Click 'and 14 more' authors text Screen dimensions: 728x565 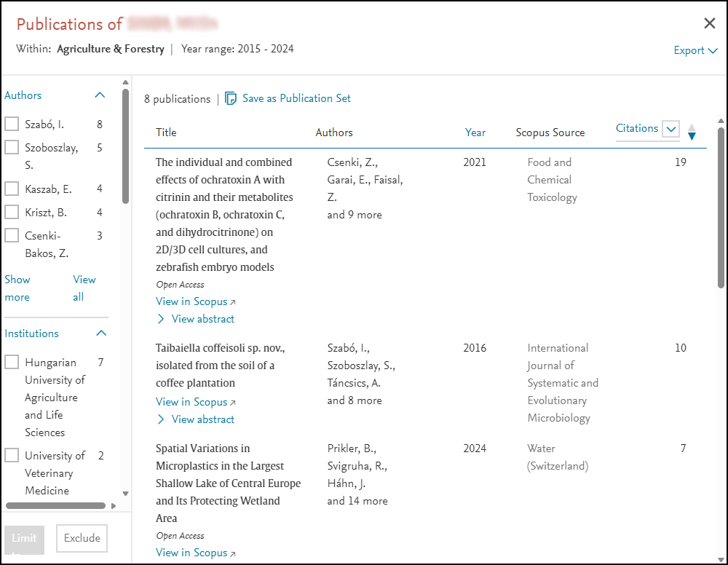357,501
